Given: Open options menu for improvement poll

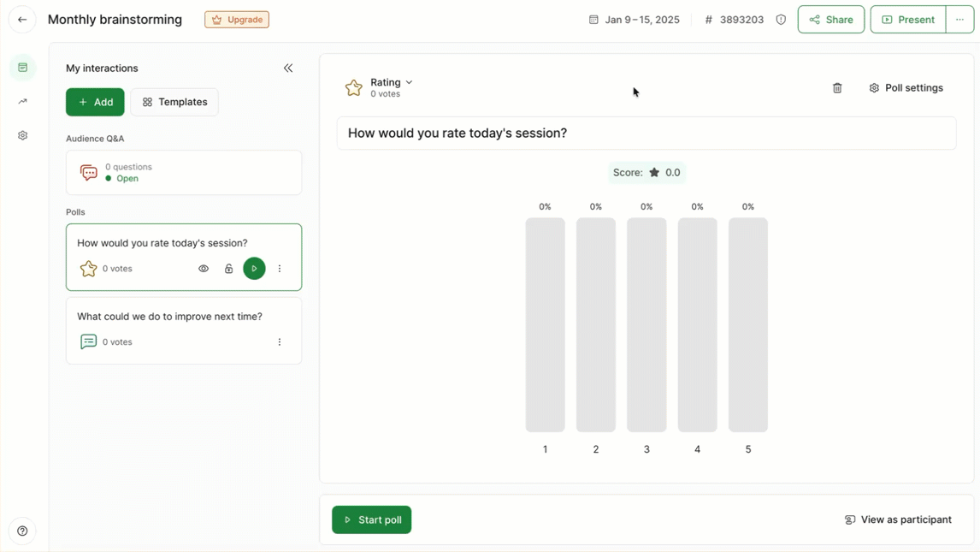Looking at the screenshot, I should click(280, 342).
